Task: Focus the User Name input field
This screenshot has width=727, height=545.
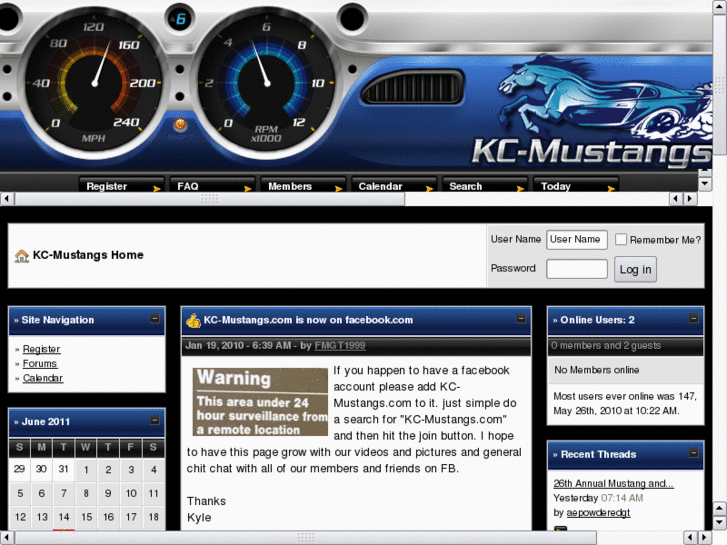Action: click(x=577, y=240)
